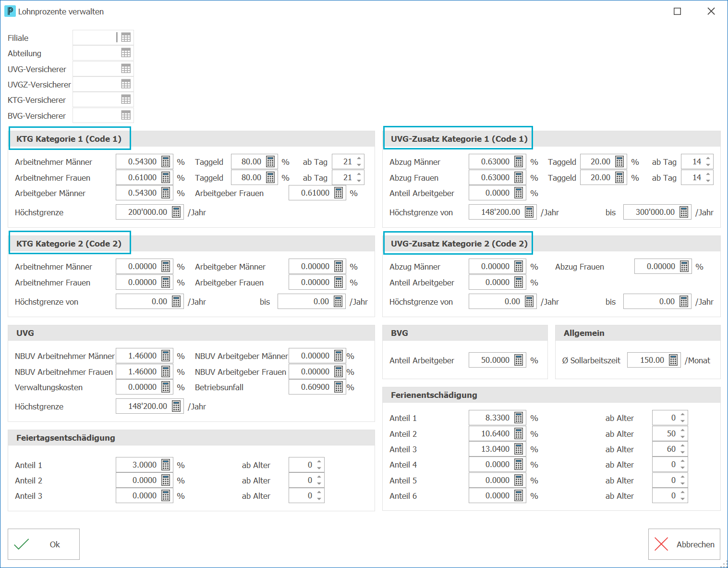This screenshot has height=568, width=728.
Task: Open the KTG-Versicherer lookup table icon
Action: pos(126,99)
